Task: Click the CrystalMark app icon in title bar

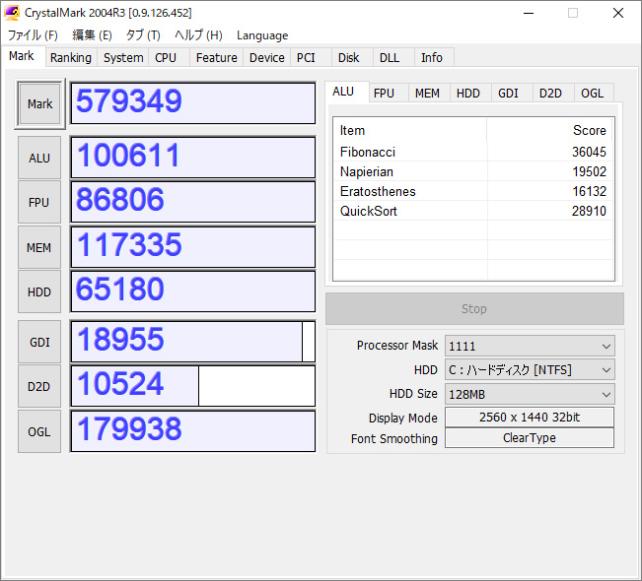Action: click(x=12, y=12)
